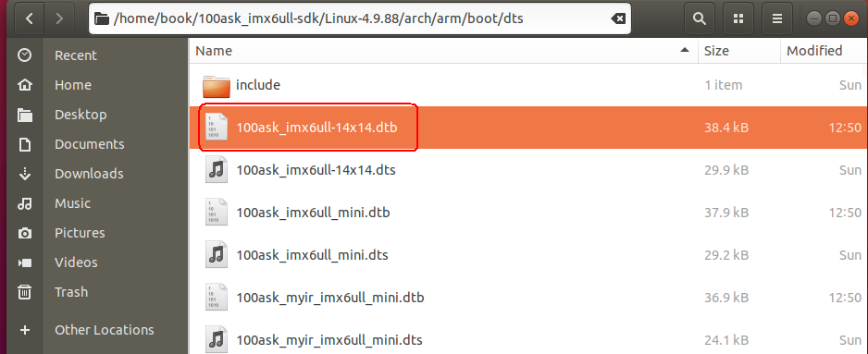Screen dimensions: 868x354
Task: Clear the path using the backspace icon
Action: [x=618, y=18]
